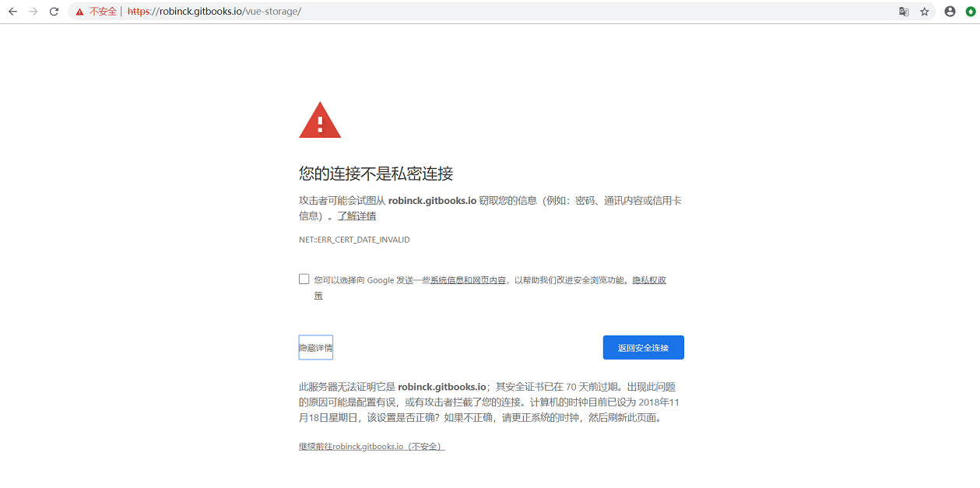Click the 隐藏详情 hide details button
This screenshot has height=488, width=980.
pos(316,347)
